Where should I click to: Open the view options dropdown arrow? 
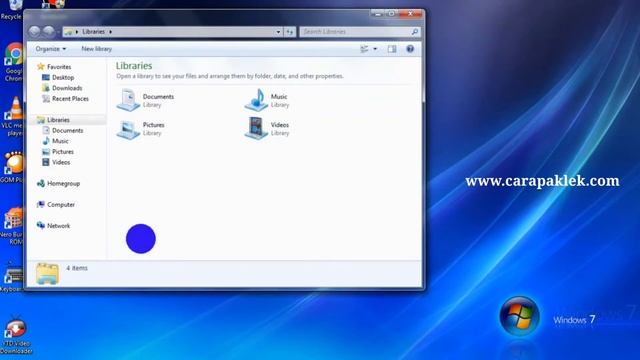[x=375, y=49]
